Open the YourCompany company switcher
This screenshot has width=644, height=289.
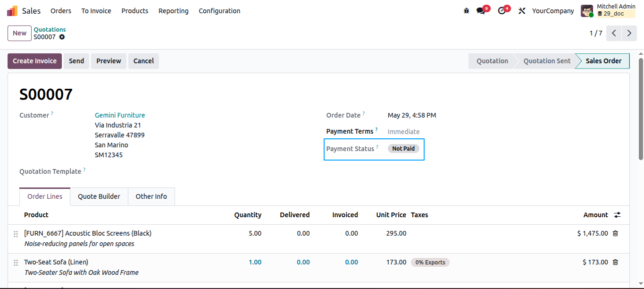553,11
